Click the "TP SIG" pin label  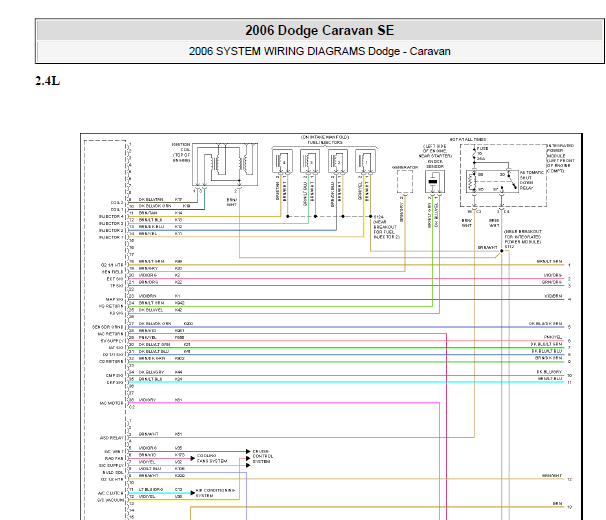click(x=116, y=286)
